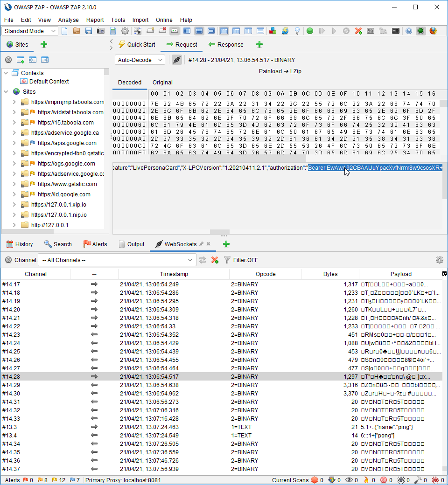Click the red X close-tabs toolbar icon
The height and width of the screenshot is (485, 448).
point(162,31)
